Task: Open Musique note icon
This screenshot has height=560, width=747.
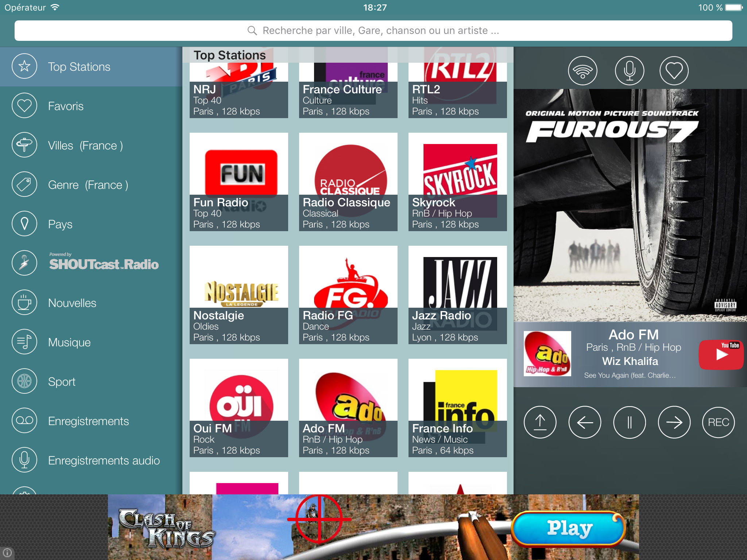Action: click(24, 342)
